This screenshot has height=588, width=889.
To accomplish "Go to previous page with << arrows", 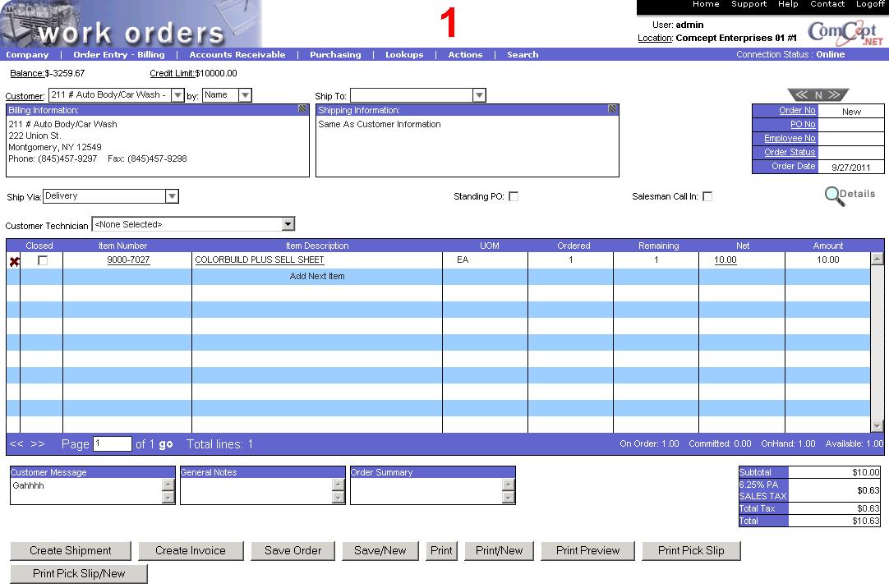I will 16,444.
